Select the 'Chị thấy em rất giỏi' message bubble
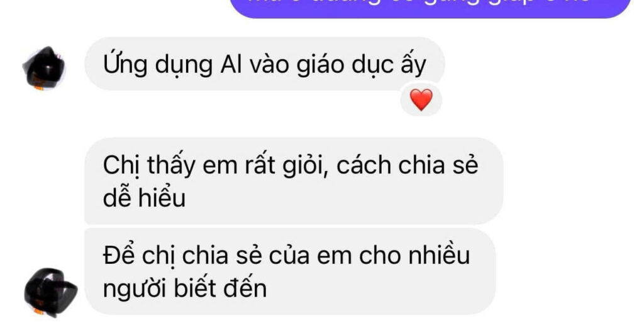This screenshot has height=333, width=644. (294, 181)
